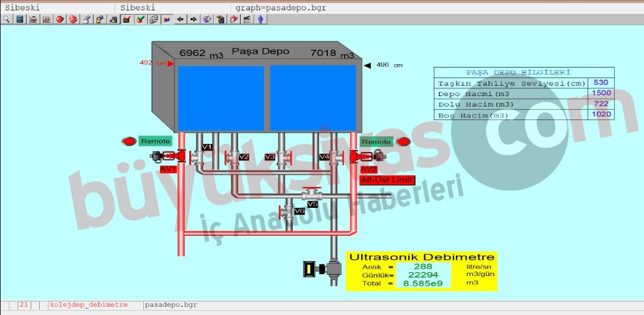Click the left Remote mode button
The height and width of the screenshot is (315, 644).
155,141
